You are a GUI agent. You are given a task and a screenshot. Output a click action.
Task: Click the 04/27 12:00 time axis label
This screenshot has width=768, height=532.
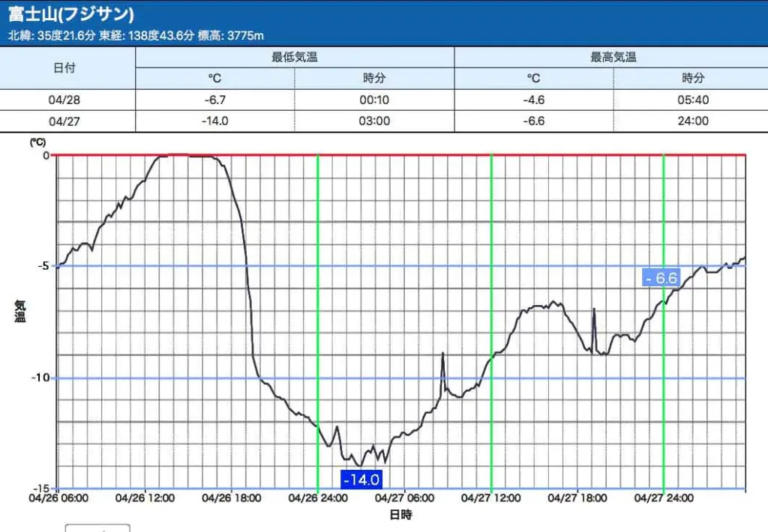[x=490, y=498]
